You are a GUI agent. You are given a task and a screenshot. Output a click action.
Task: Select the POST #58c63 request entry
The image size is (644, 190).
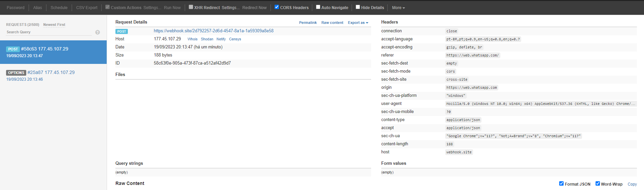(53, 52)
